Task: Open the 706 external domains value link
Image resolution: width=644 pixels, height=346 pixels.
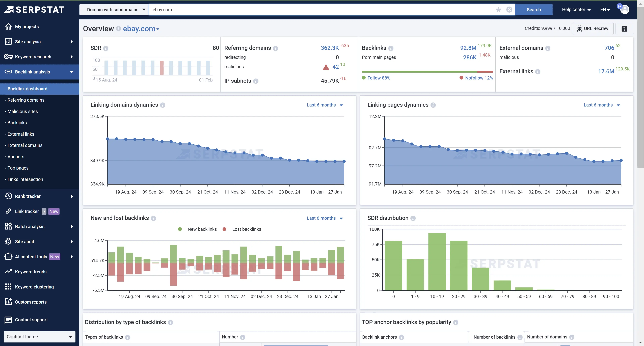Action: click(x=609, y=48)
